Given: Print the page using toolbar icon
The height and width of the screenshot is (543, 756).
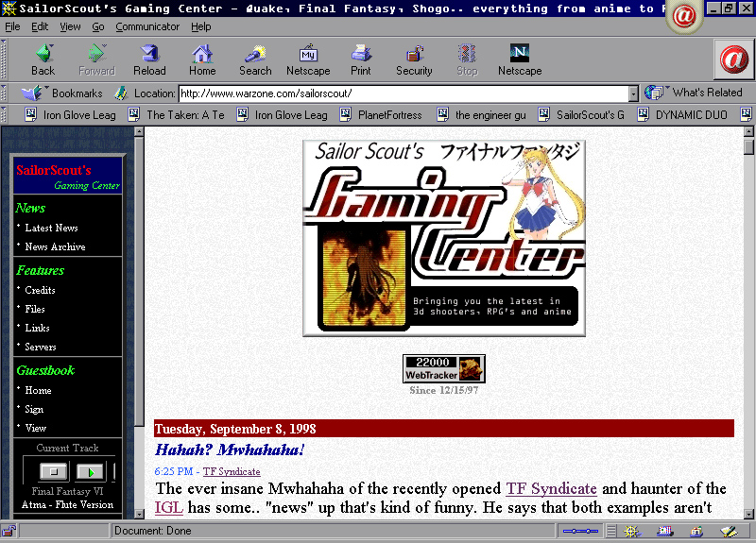Looking at the screenshot, I should pos(361,59).
